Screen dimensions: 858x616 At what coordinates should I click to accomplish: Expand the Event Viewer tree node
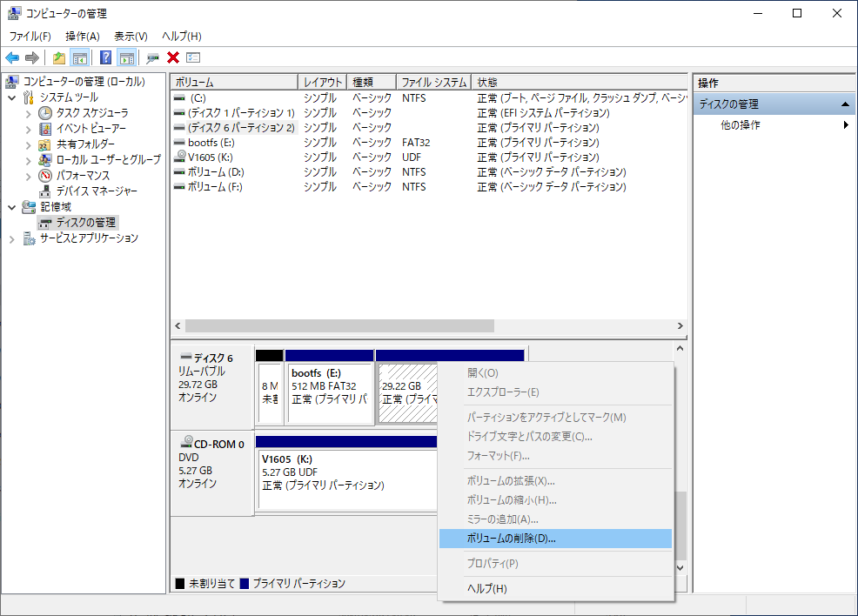click(x=28, y=129)
